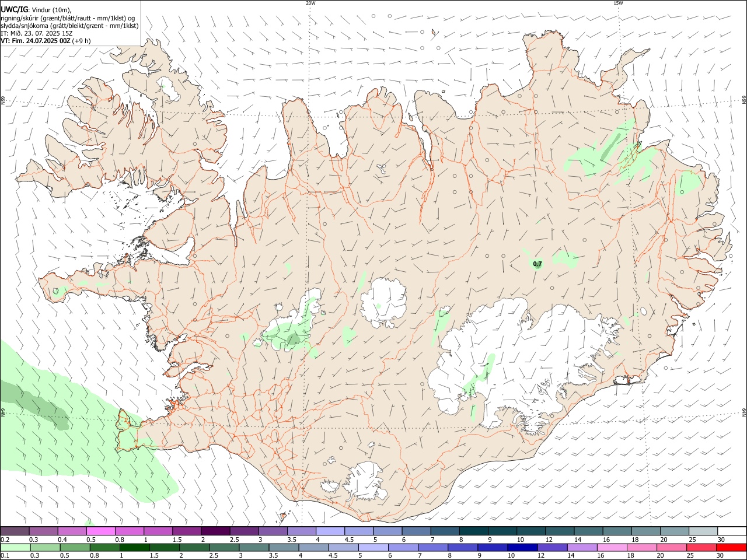Select the gray-teal 16–18 swatch in the upper row
Viewport: 747px width, 560px height.
[617, 531]
